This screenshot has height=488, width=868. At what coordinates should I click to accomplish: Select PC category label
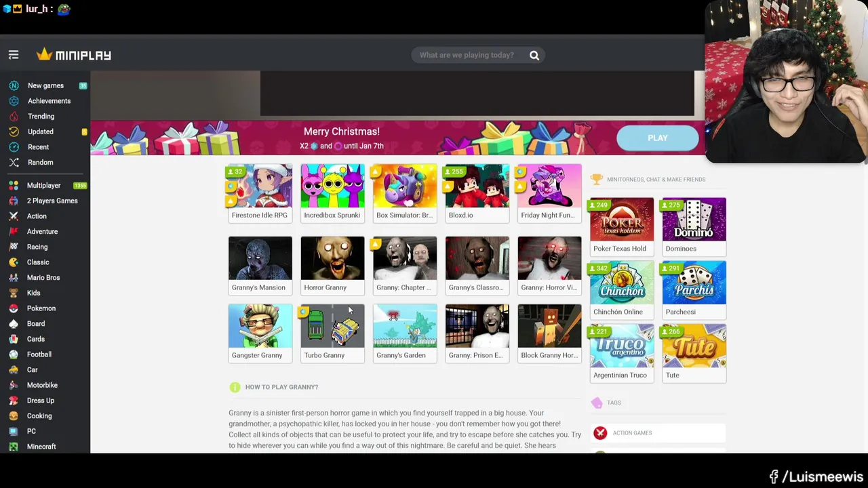click(31, 431)
